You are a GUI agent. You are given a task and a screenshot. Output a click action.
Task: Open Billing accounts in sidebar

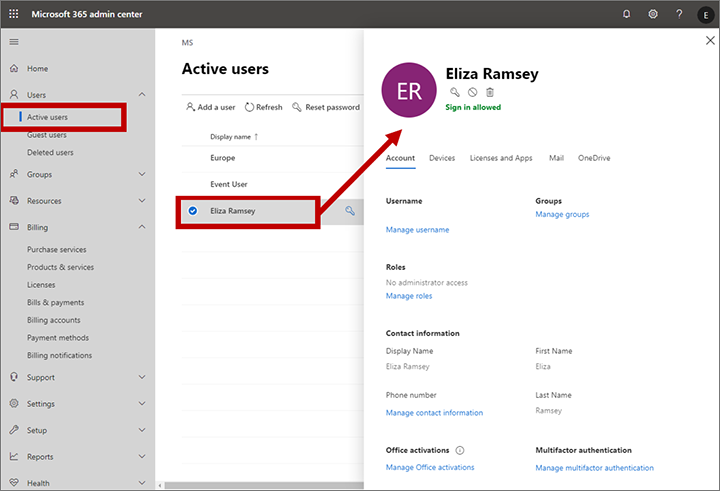(x=54, y=320)
